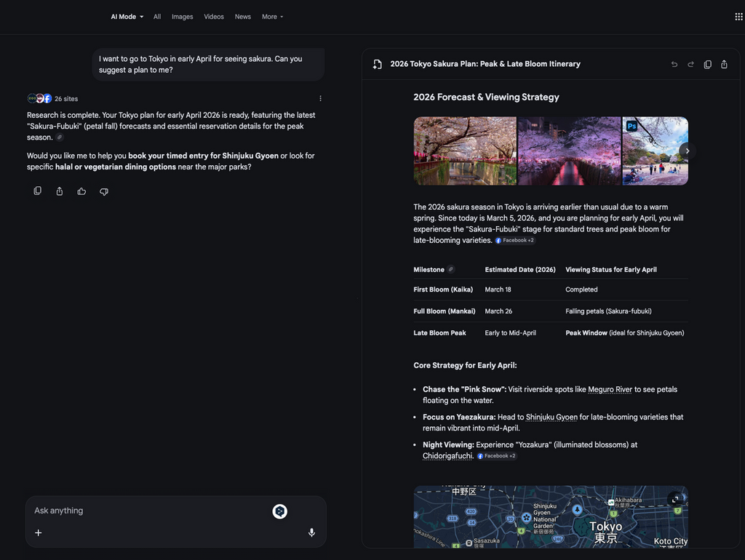The image size is (745, 560).
Task: Switch to the Videos tab
Action: coord(214,17)
